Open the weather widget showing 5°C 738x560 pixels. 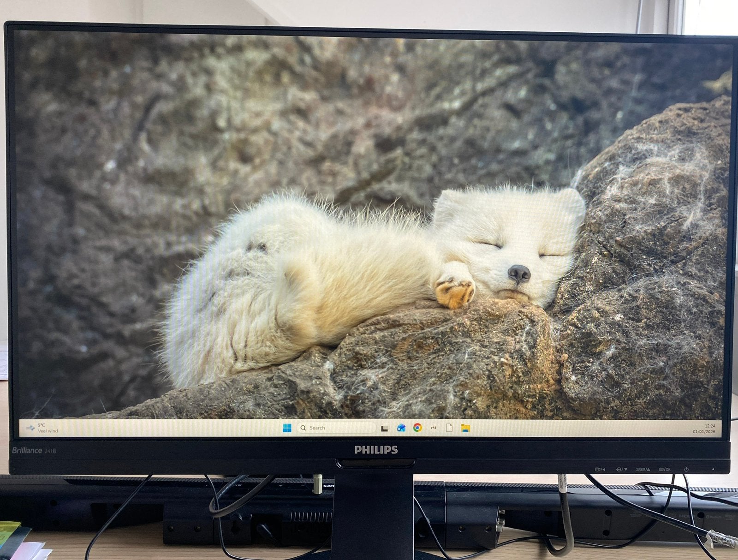tap(42, 428)
